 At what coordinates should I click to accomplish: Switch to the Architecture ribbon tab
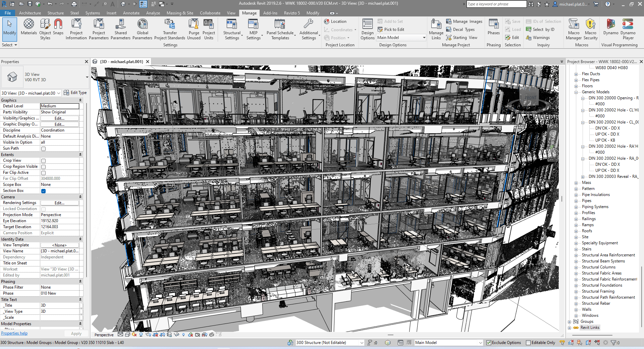[30, 13]
